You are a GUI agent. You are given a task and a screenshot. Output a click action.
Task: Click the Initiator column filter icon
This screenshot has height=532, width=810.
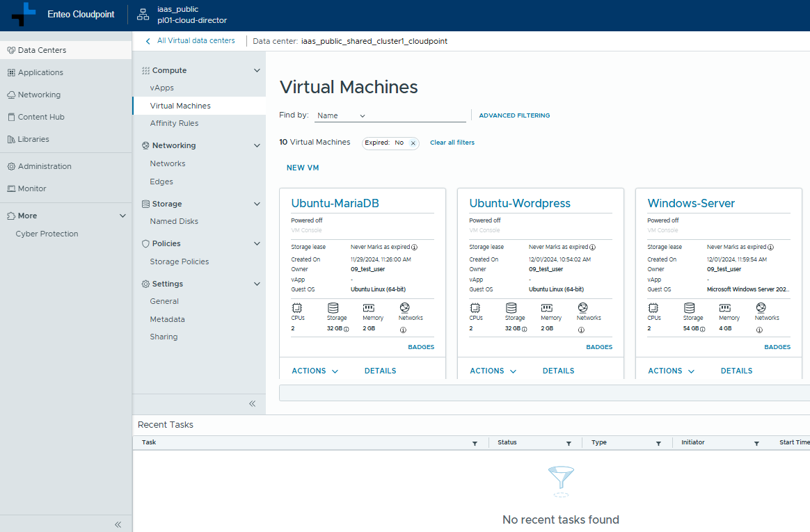pos(756,443)
